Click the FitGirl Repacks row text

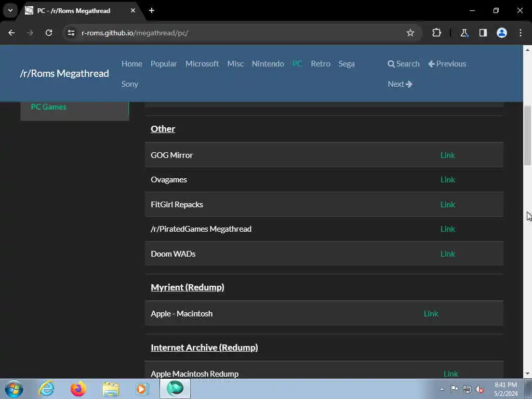(x=177, y=204)
